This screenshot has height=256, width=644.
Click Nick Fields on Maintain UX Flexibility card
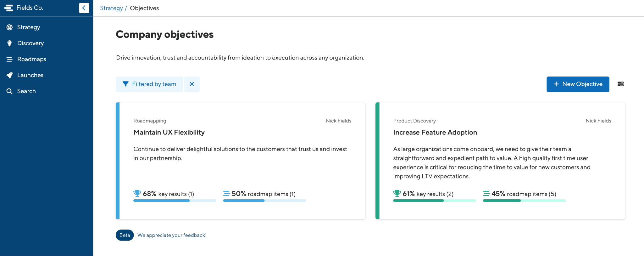(x=339, y=121)
